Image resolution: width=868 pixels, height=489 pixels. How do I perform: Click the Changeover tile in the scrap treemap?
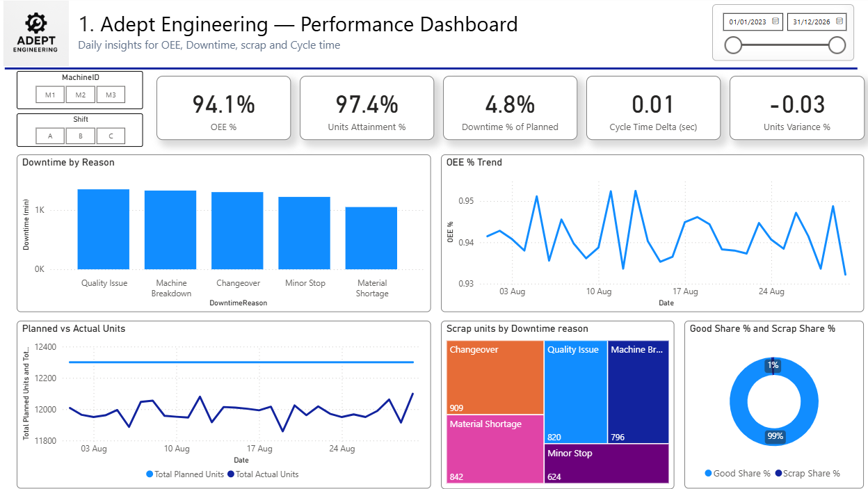pyautogui.click(x=494, y=376)
